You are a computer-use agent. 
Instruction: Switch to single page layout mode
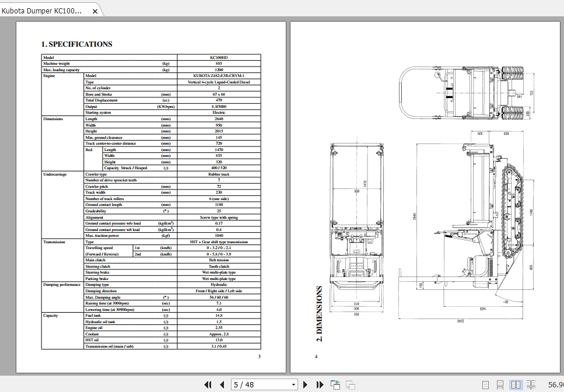pos(486,384)
